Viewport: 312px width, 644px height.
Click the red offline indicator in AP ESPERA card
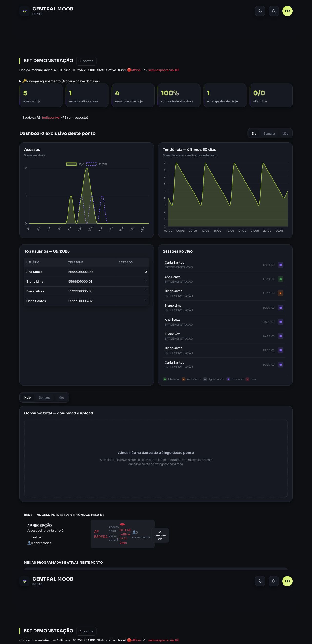point(122,524)
